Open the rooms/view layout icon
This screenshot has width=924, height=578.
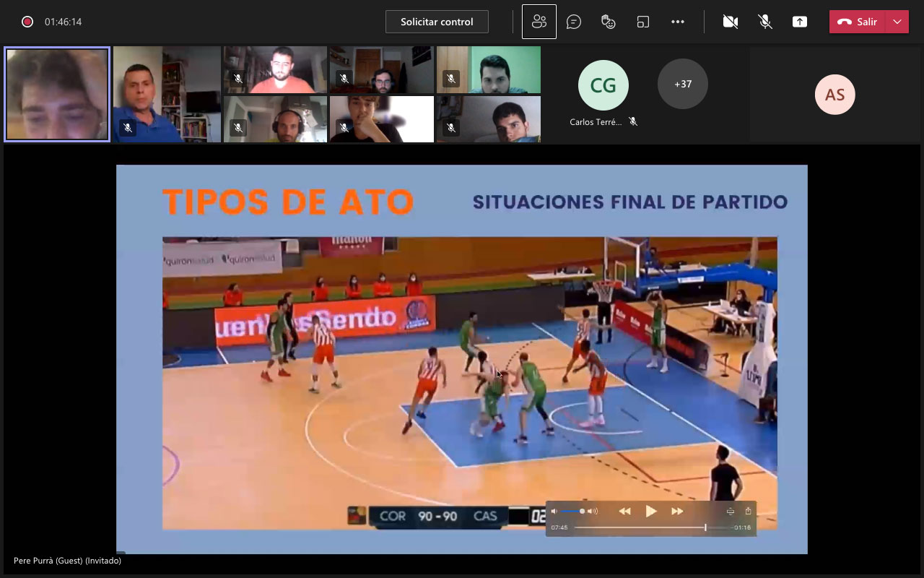click(643, 22)
